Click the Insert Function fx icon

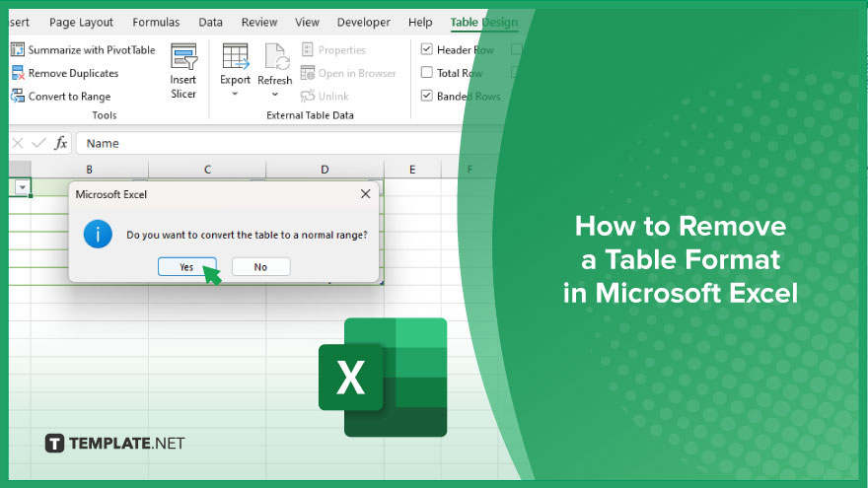(60, 143)
